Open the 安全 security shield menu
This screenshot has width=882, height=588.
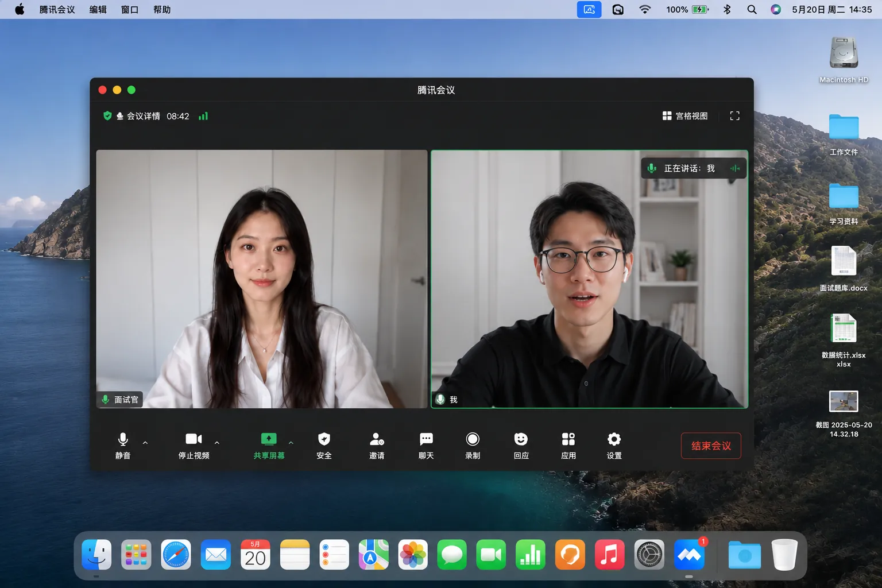[324, 446]
